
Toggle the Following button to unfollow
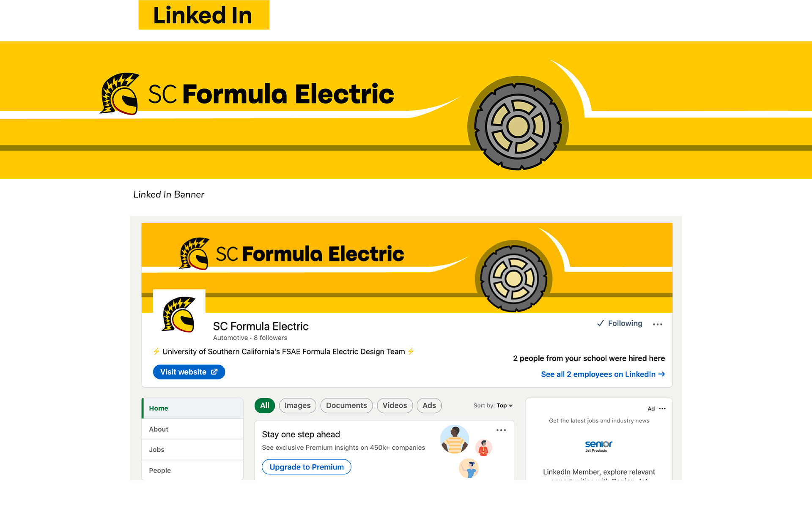click(620, 324)
